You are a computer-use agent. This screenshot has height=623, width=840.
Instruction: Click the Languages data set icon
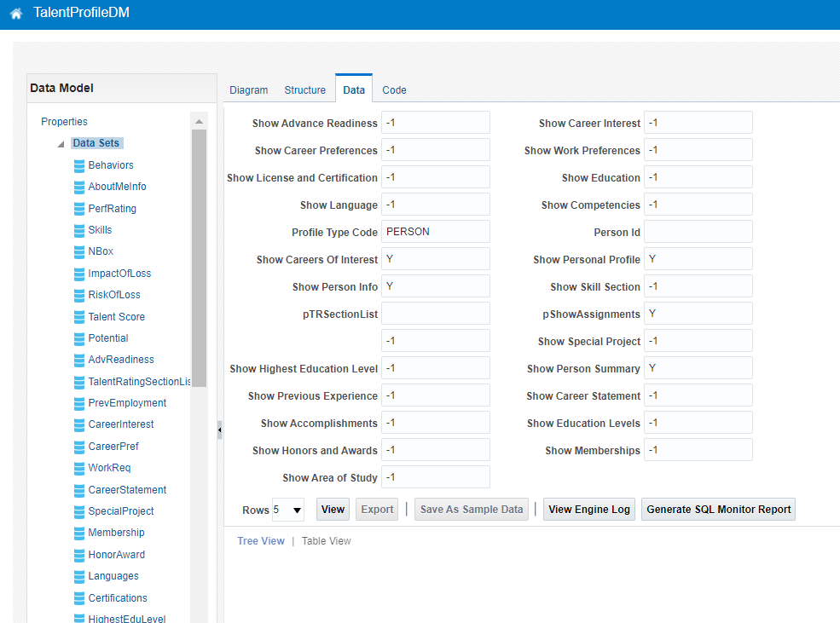[80, 575]
